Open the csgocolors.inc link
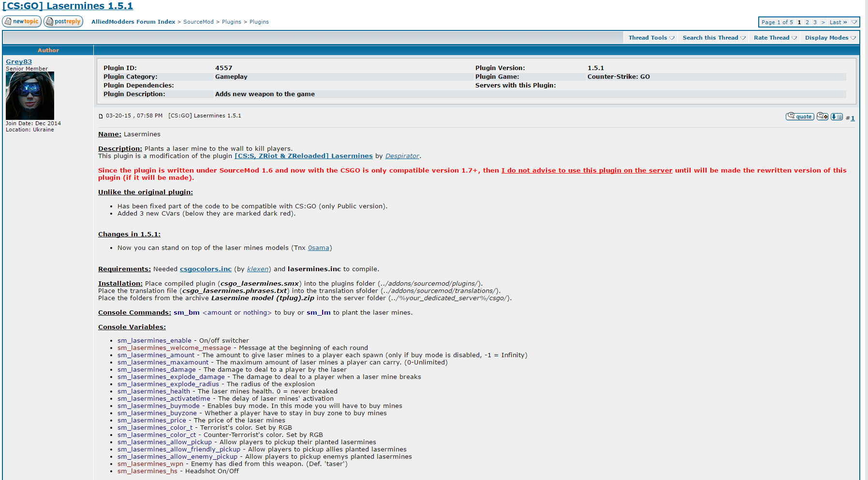 (x=206, y=269)
